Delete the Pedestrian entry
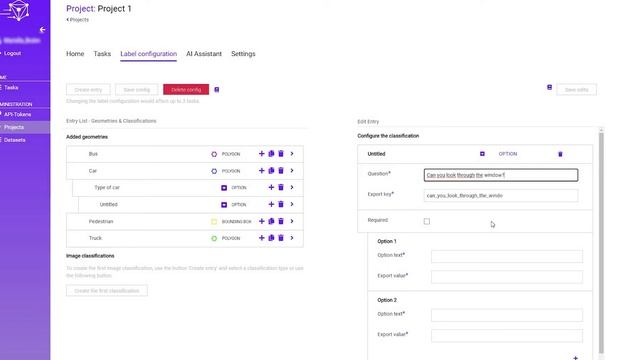640x360 pixels. tap(281, 221)
